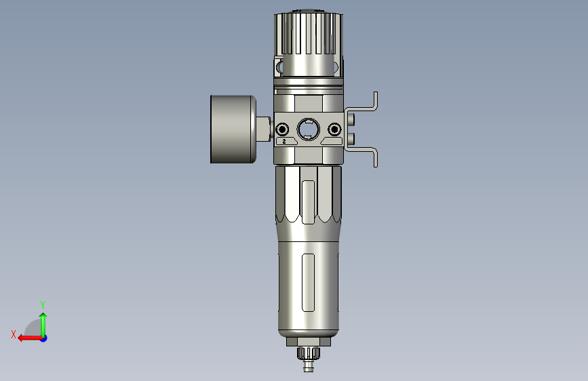Screen dimensions: 588x381
Task: Pick the circular center port on the regulator body
Action: click(309, 129)
